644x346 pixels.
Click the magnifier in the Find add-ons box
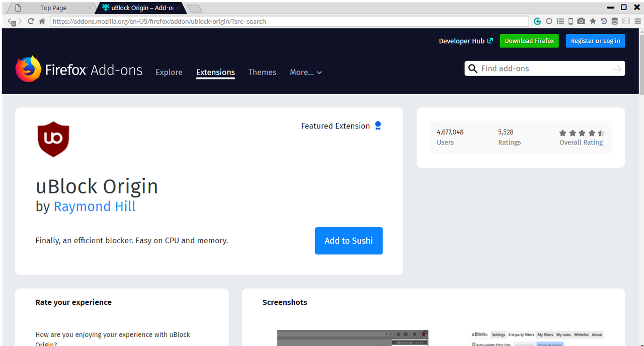click(x=472, y=68)
